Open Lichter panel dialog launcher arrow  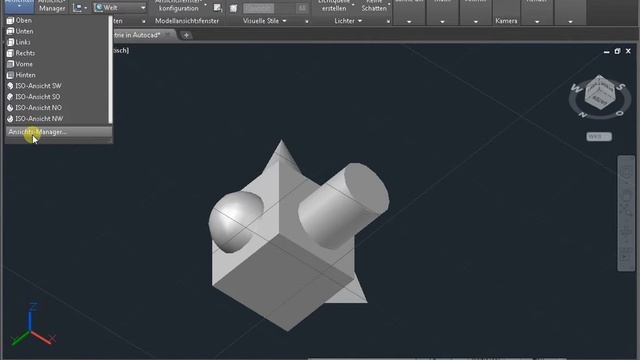tap(388, 21)
